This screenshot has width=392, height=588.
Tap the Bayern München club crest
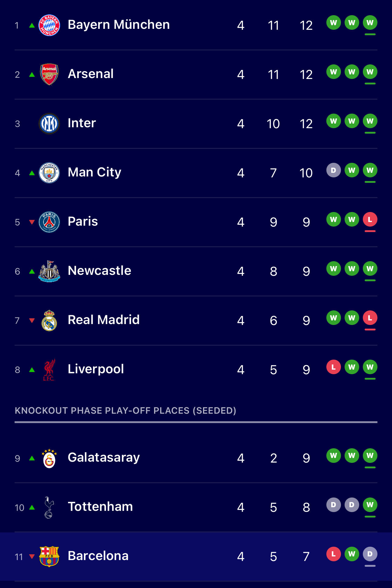(x=49, y=25)
